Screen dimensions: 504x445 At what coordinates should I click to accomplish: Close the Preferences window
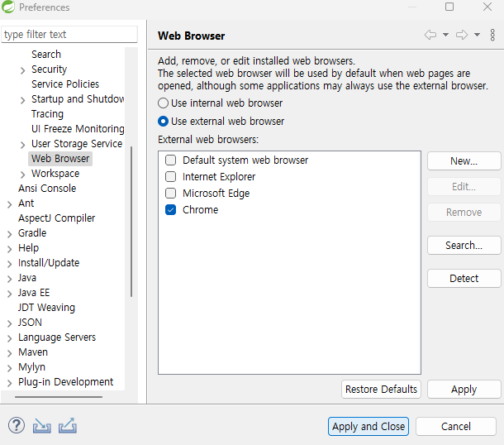coord(487,7)
